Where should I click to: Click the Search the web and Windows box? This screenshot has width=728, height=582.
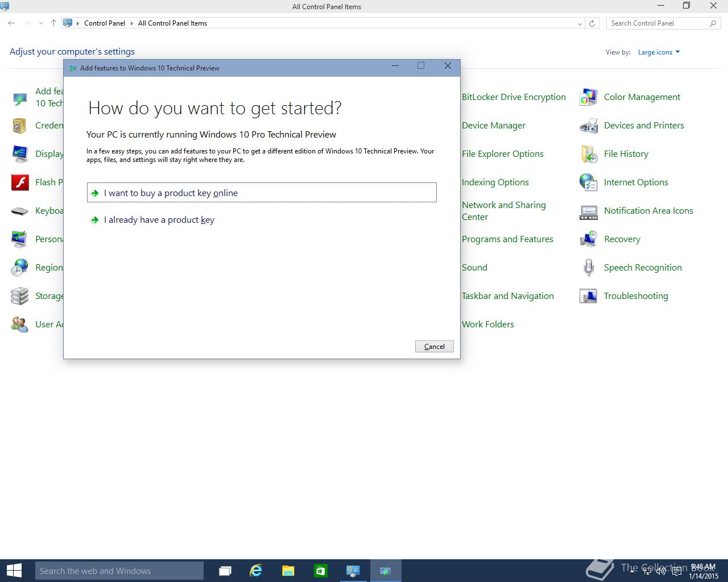(119, 571)
